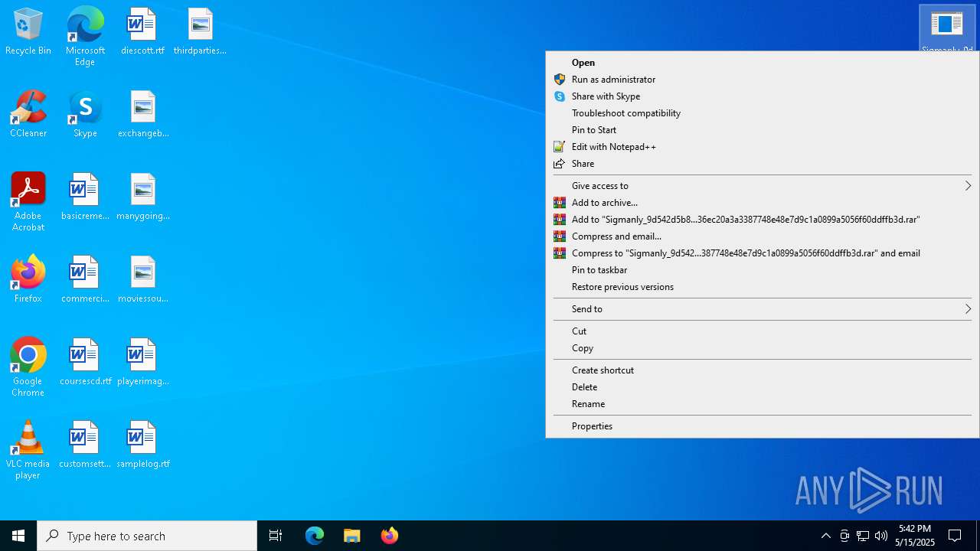Screen dimensions: 980x551
Task: Select the manygoing image file icon
Action: point(143,197)
